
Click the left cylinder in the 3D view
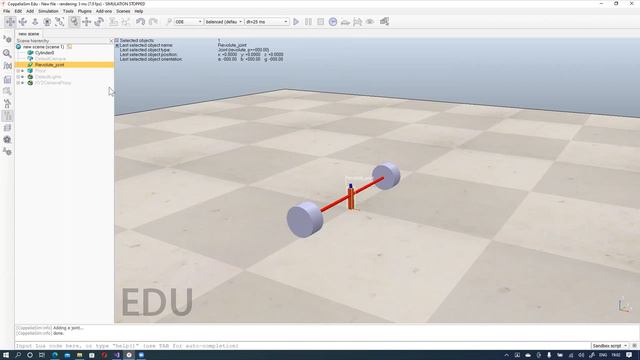305,219
